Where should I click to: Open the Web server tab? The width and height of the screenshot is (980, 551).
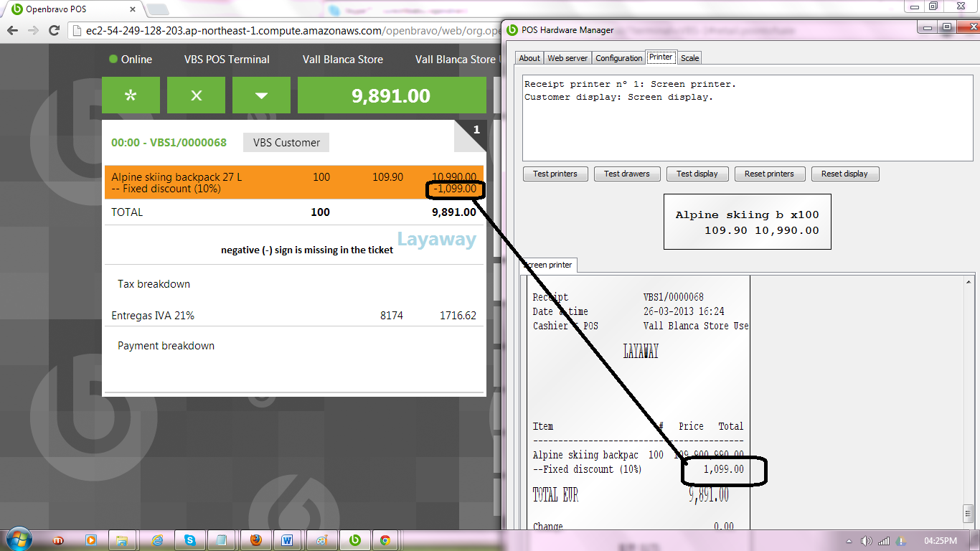click(x=567, y=58)
